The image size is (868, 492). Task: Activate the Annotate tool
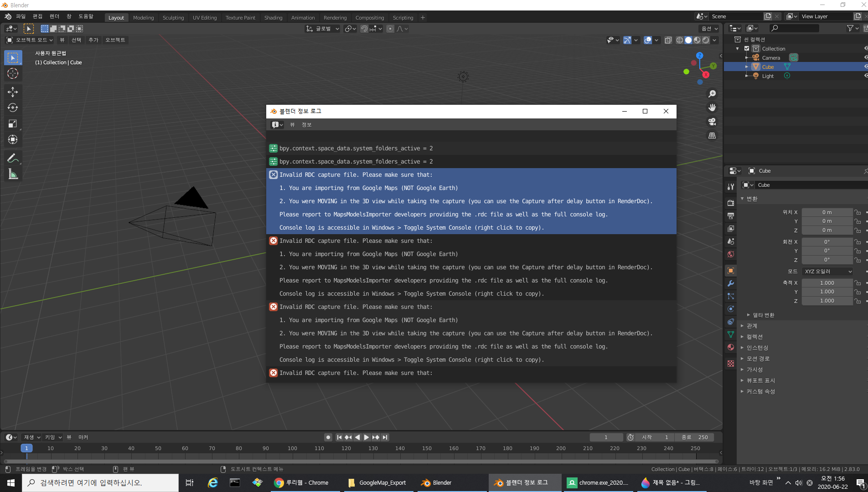13,158
